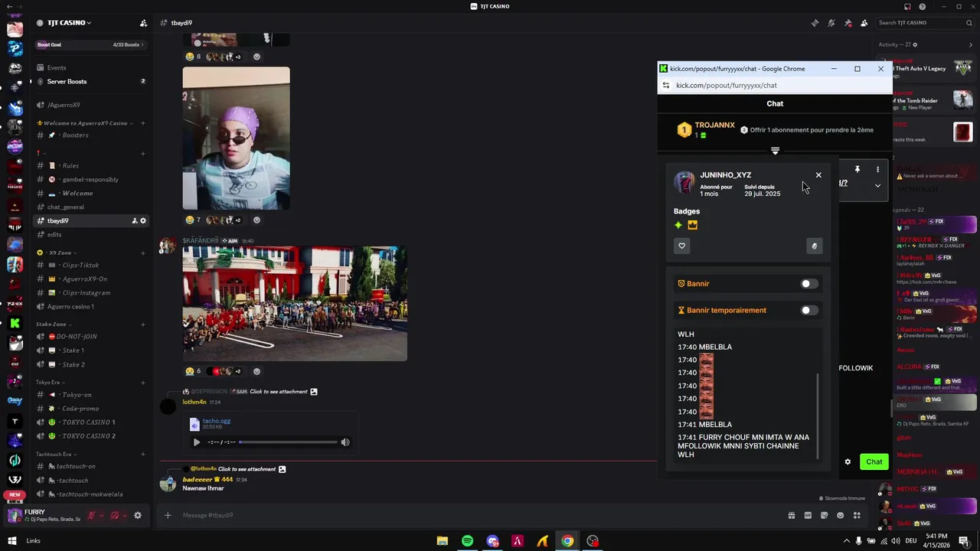Click the Search TJT CASINO field
This screenshot has width=980, height=551.
pos(925,23)
